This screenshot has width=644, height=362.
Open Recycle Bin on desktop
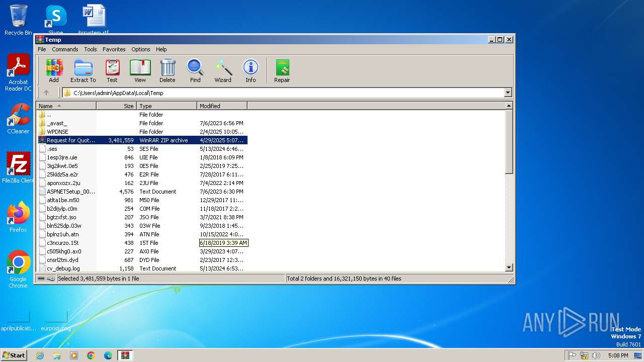[18, 20]
